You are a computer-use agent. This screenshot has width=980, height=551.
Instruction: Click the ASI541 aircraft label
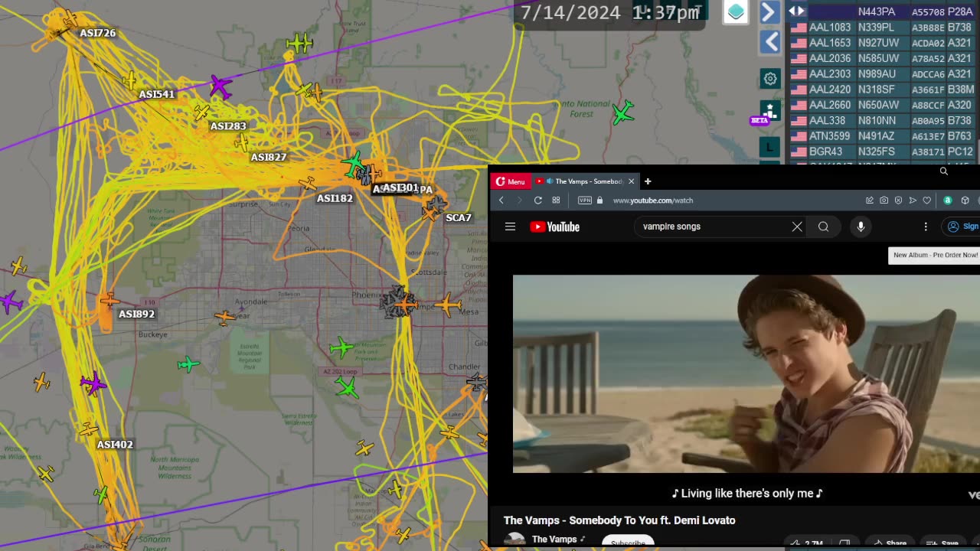tap(157, 94)
